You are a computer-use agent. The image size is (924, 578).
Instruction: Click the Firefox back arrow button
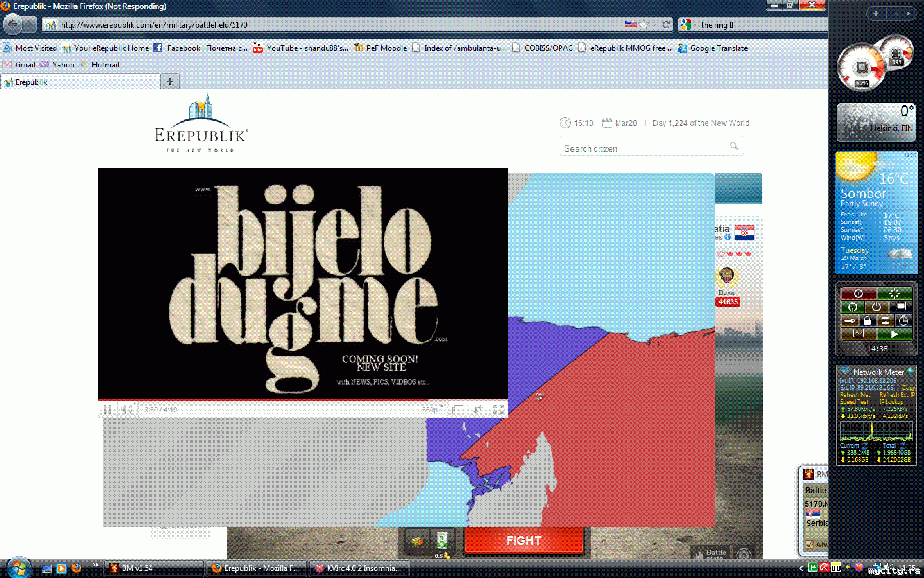tap(13, 24)
